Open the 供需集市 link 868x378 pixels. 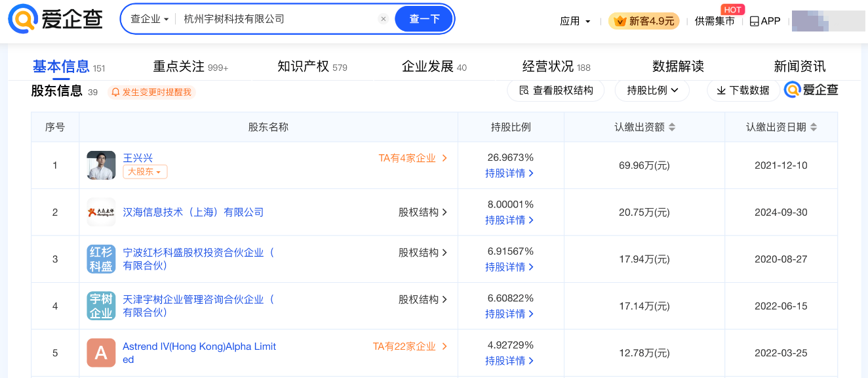point(715,21)
